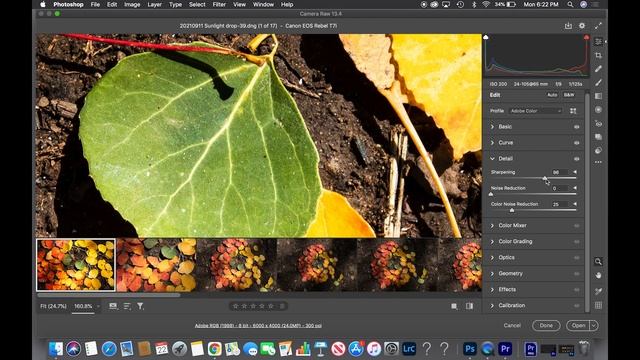640x360 pixels.
Task: Open the three-dot more settings icon
Action: [598, 162]
